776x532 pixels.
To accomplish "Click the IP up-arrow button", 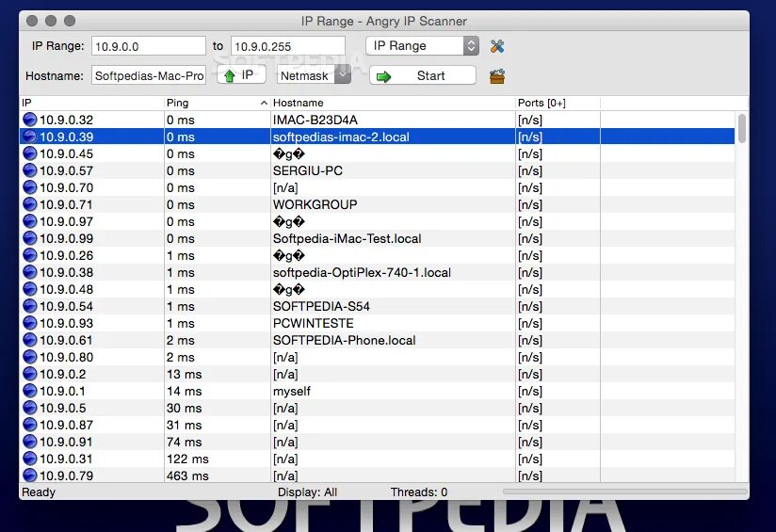I will (x=241, y=75).
